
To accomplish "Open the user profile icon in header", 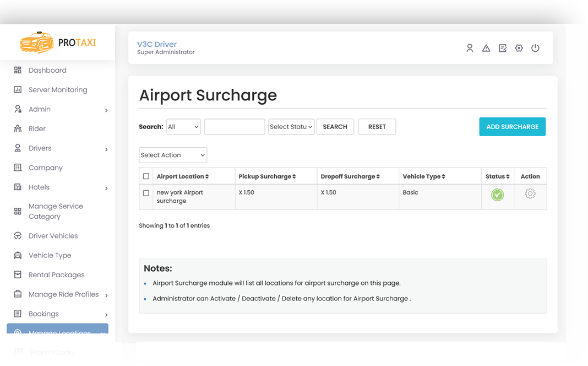I will pyautogui.click(x=470, y=48).
